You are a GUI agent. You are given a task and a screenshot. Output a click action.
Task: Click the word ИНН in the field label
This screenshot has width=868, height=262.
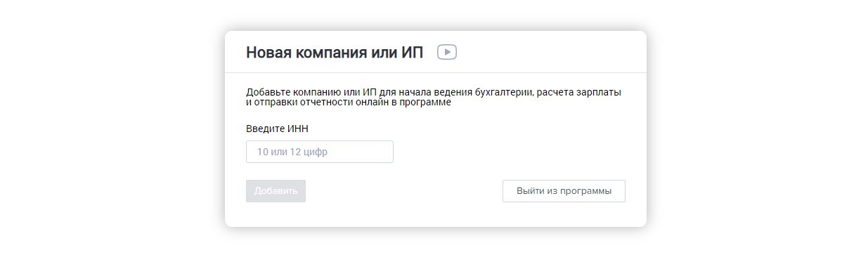[x=298, y=129]
